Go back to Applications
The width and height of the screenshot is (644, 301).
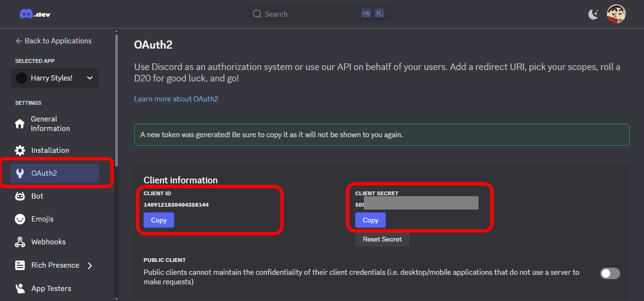(53, 41)
